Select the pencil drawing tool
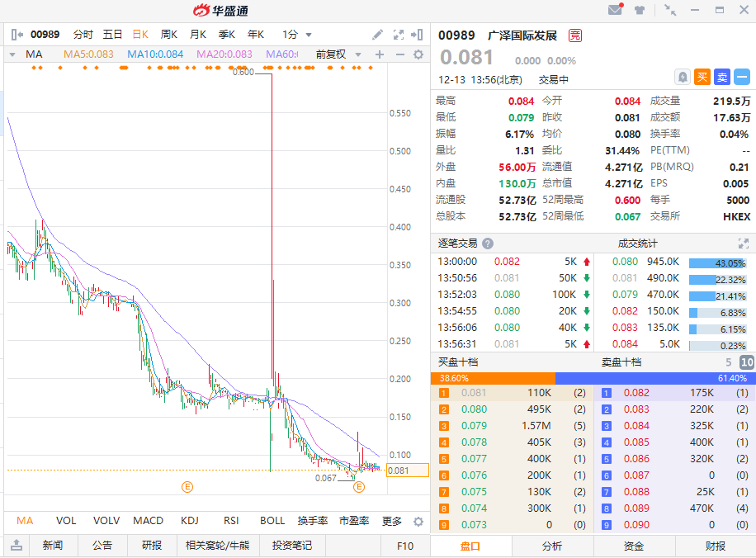The width and height of the screenshot is (756, 558). point(377,35)
